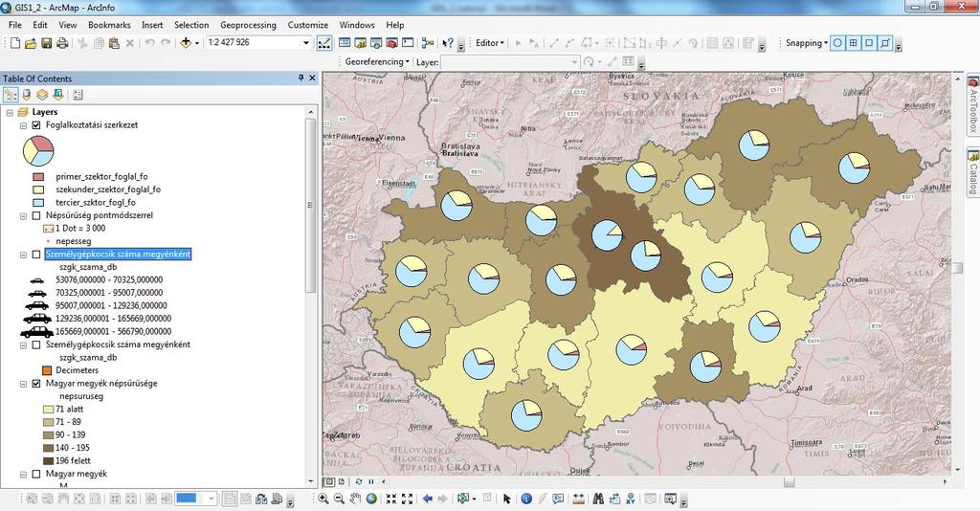The height and width of the screenshot is (511, 980).
Task: Click the Add Data button
Action: pyautogui.click(x=186, y=43)
